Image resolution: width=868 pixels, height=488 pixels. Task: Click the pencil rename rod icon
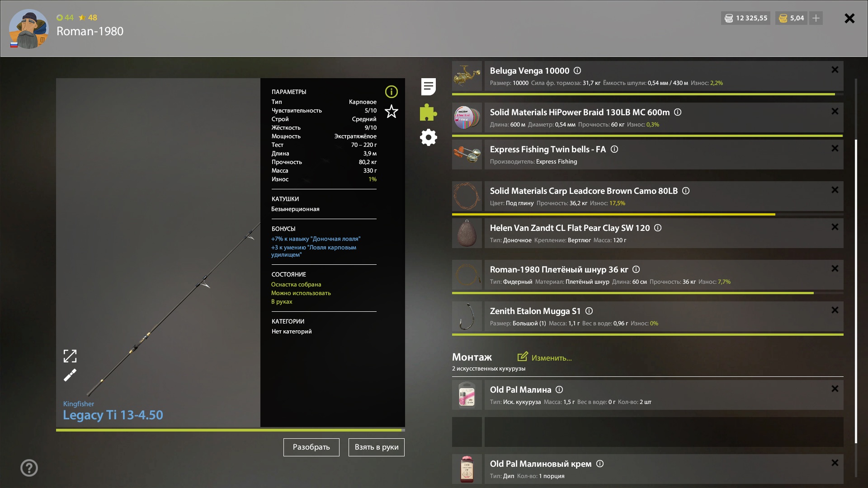tap(70, 375)
